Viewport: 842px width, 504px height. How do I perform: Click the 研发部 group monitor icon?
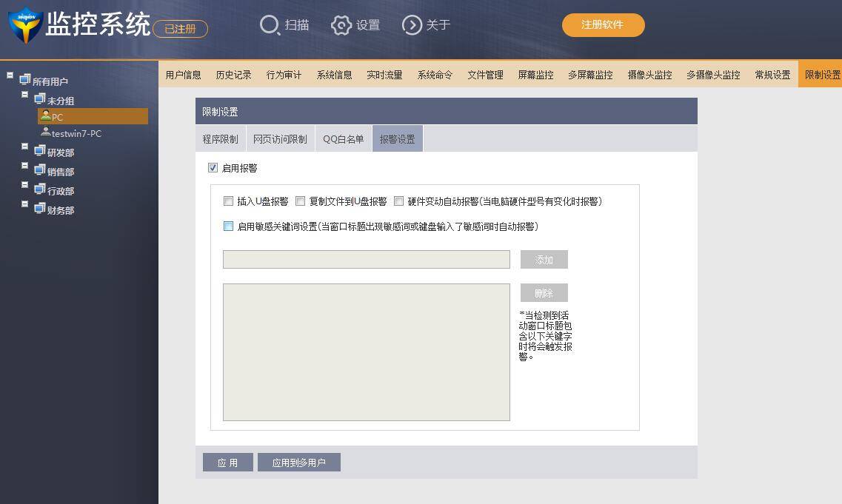(40, 151)
